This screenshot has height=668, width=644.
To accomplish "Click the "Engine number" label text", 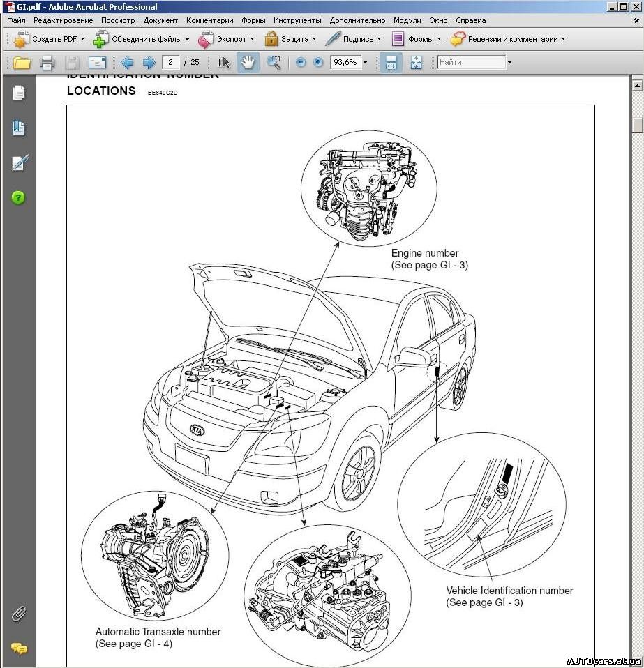I will (424, 253).
